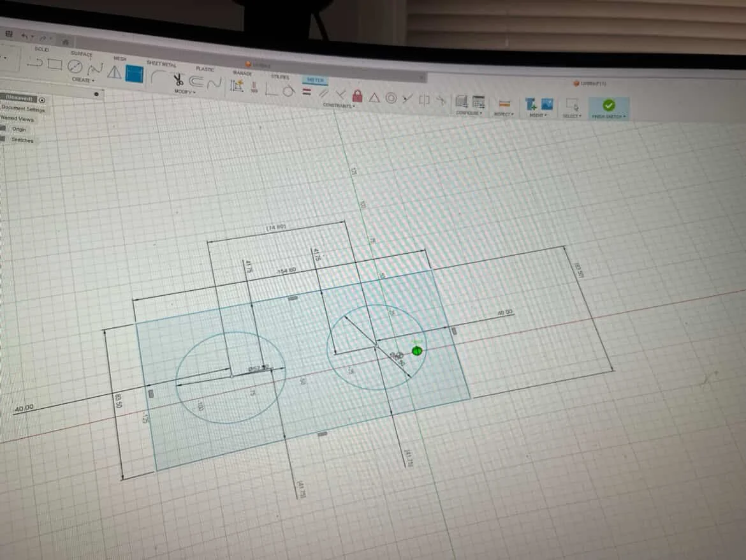Open the data panel grid icon
Image resolution: width=746 pixels, height=560 pixels.
[8, 33]
